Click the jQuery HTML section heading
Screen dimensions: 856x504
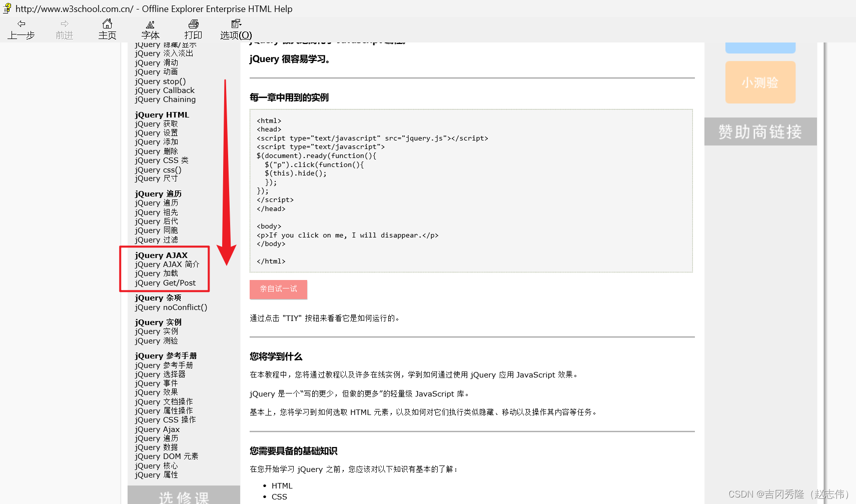tap(162, 115)
